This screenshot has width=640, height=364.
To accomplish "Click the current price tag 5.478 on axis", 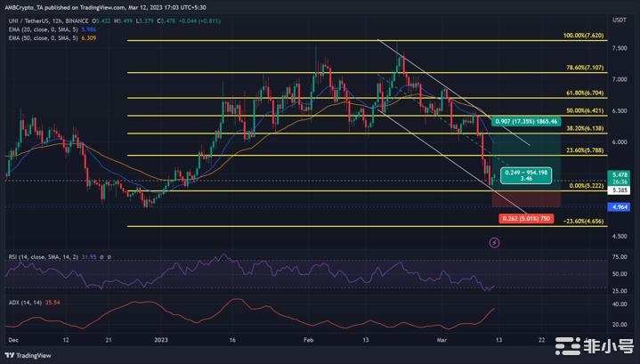I will [x=620, y=175].
